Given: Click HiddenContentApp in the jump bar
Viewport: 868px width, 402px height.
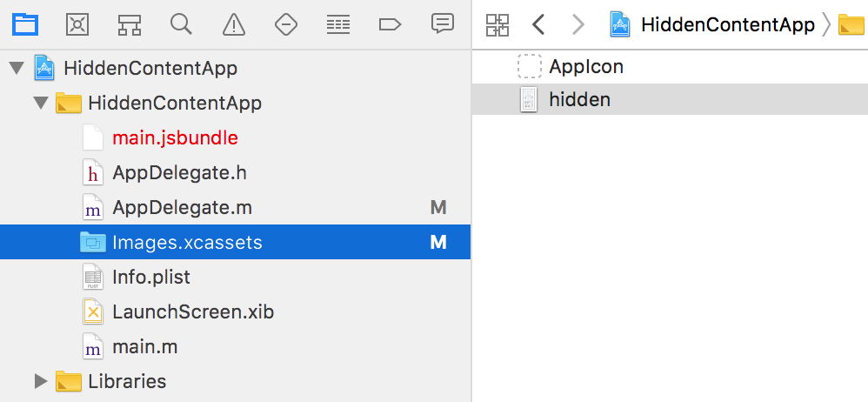Looking at the screenshot, I should pyautogui.click(x=727, y=24).
